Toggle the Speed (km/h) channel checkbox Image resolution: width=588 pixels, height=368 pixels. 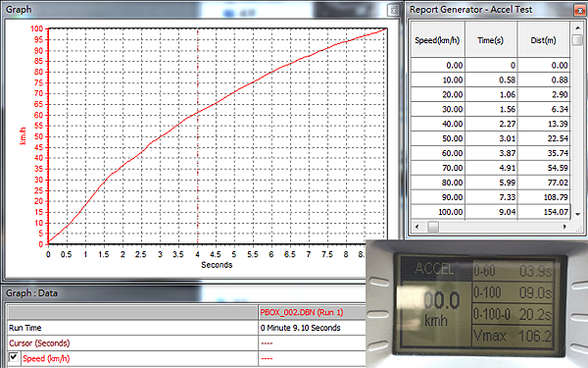click(14, 357)
